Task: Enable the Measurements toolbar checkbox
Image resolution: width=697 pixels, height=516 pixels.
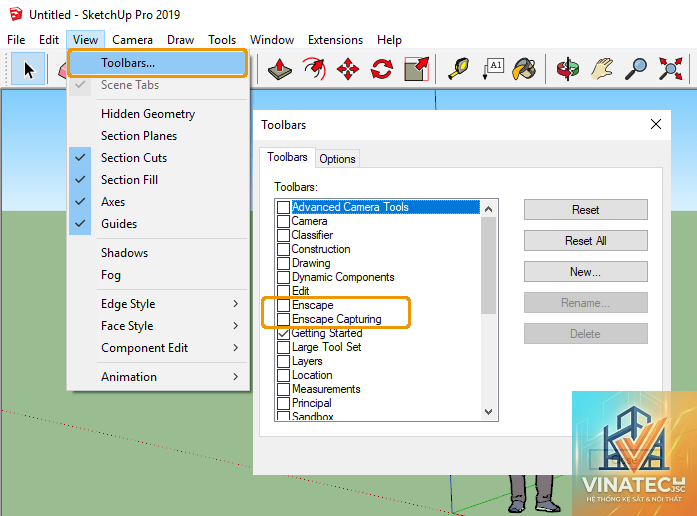Action: (283, 389)
